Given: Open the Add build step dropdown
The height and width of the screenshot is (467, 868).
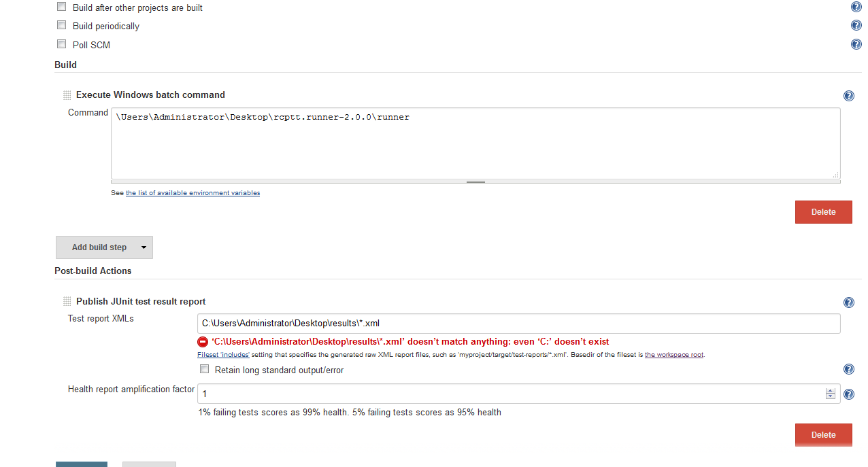Looking at the screenshot, I should tap(104, 247).
